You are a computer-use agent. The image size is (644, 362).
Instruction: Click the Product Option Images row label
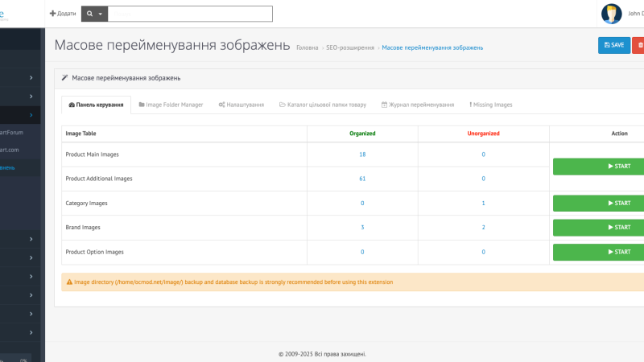tap(94, 252)
